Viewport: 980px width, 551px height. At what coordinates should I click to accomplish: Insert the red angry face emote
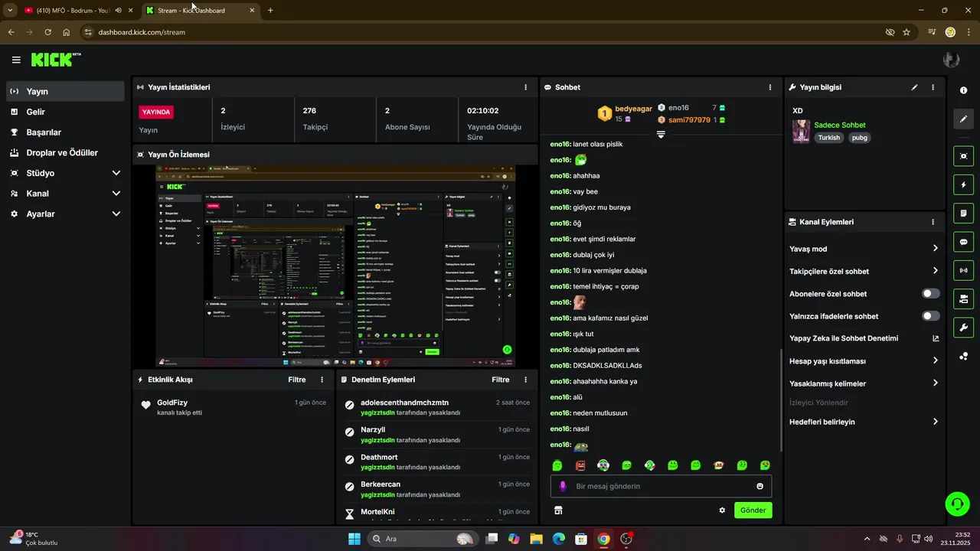(580, 465)
